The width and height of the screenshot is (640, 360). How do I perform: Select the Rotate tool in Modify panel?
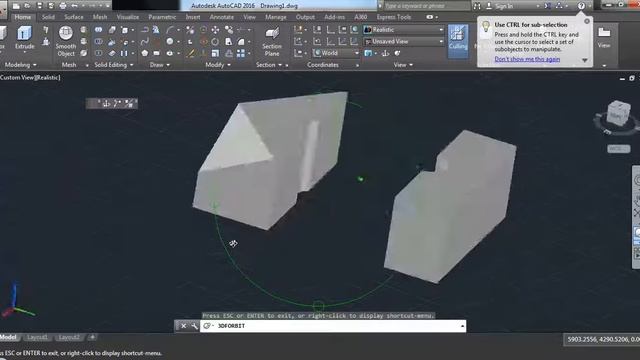(215, 41)
